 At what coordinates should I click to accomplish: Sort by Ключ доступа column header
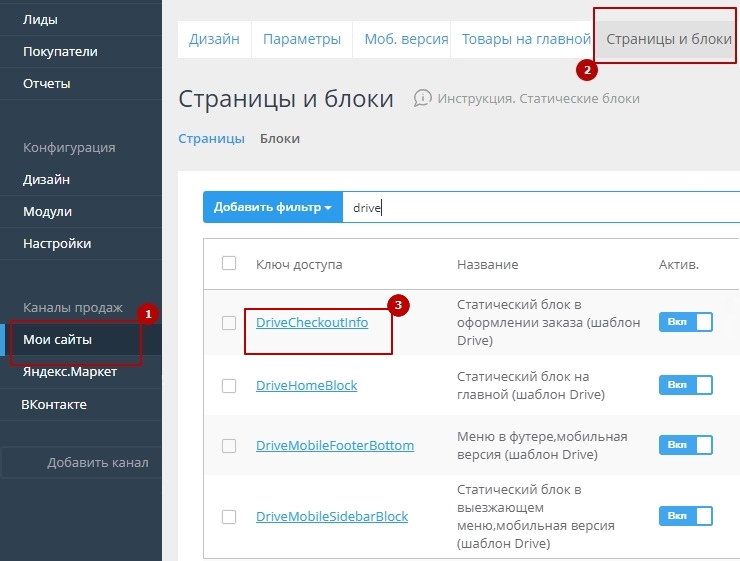coord(299,264)
